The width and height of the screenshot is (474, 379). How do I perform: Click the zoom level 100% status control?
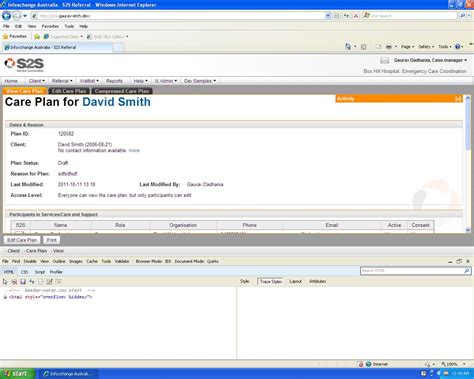click(453, 364)
